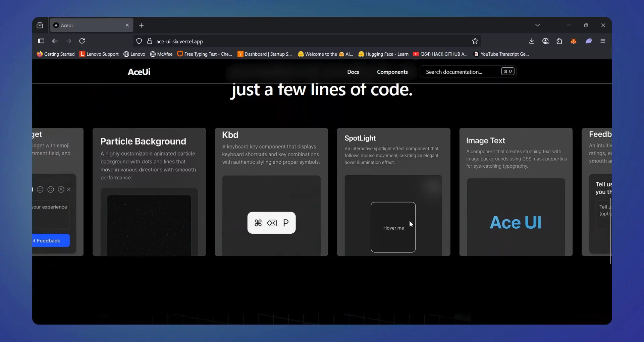Open a new tab with plus button
644x342 pixels.
click(142, 25)
